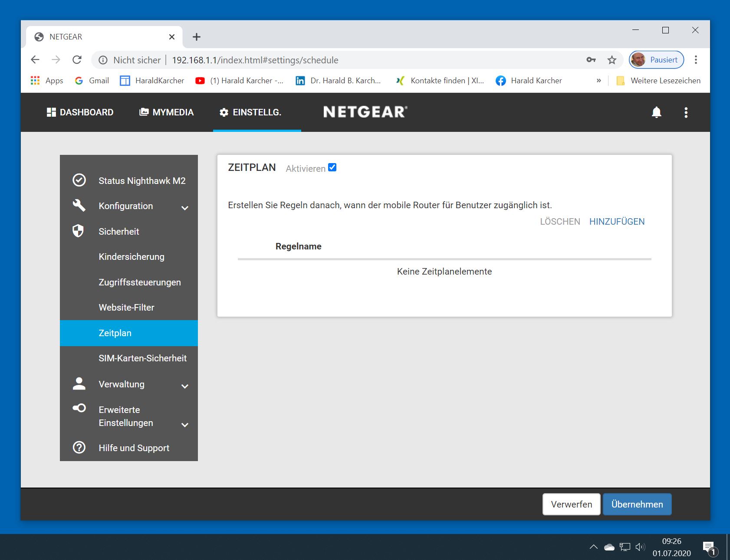Click the Sicherheit shield icon
The height and width of the screenshot is (560, 730).
pos(78,231)
